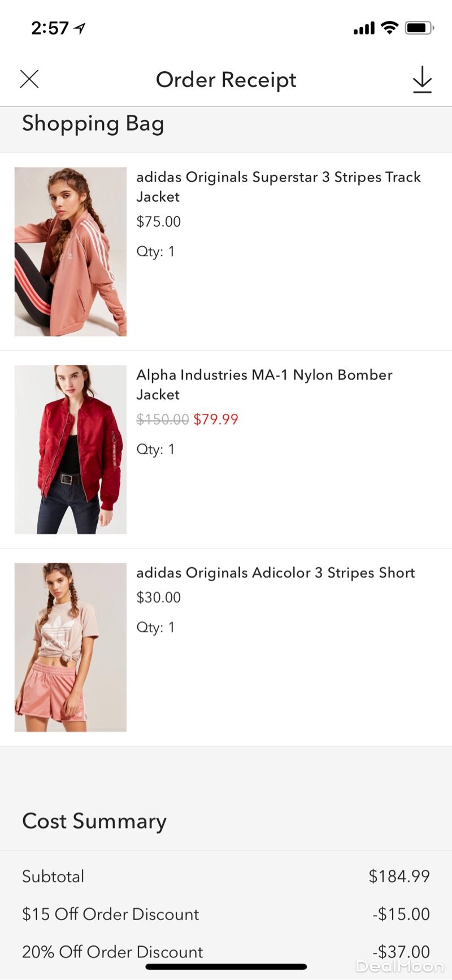452x980 pixels.
Task: Open adidas Adicolor 3 Stripes Short
Action: click(x=275, y=573)
